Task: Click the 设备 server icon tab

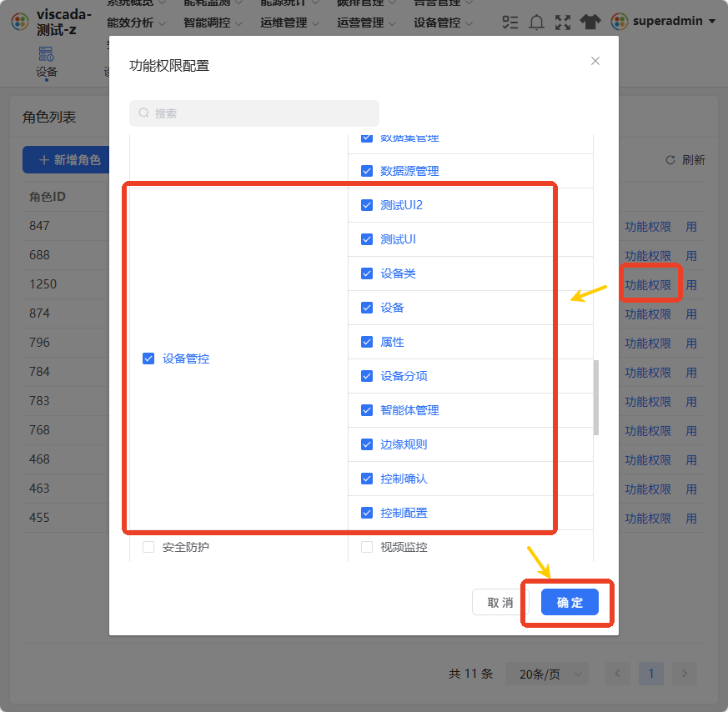Action: coord(47,54)
